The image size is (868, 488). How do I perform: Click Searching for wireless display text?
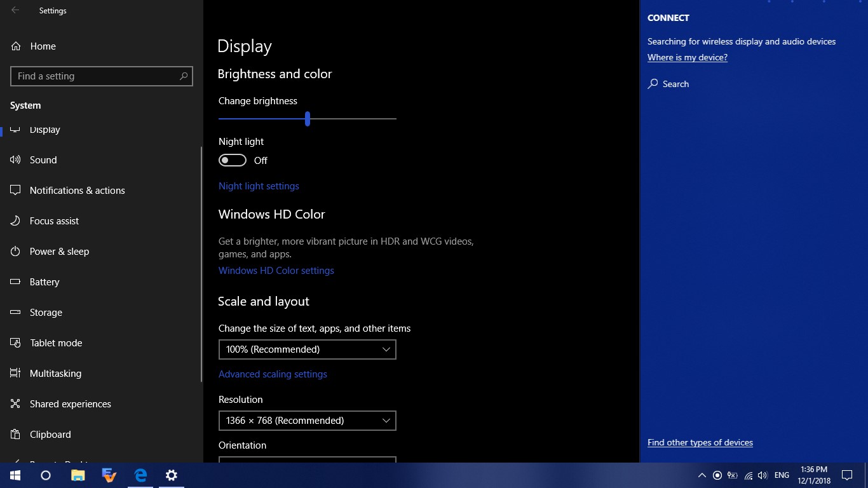pyautogui.click(x=742, y=41)
